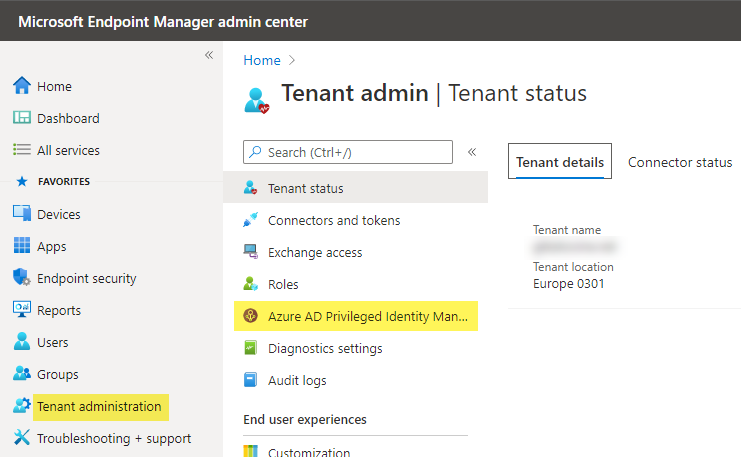Open Users from sidebar
Image resolution: width=741 pixels, height=457 pixels.
pyautogui.click(x=52, y=342)
